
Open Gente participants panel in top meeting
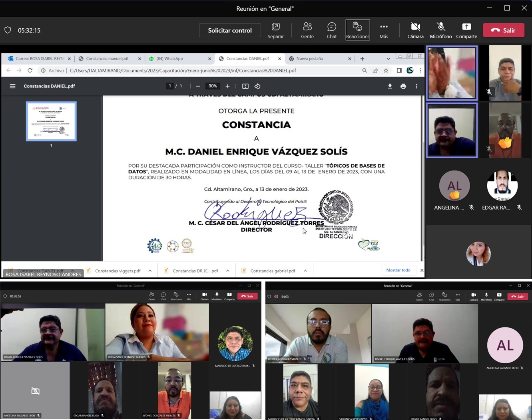click(307, 30)
